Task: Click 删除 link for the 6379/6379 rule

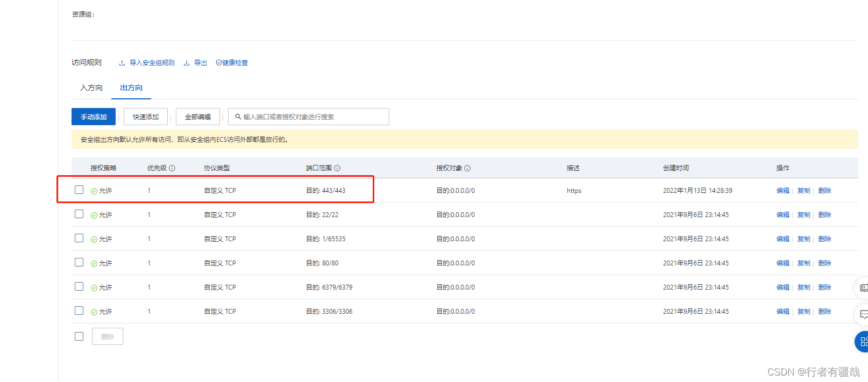Action: (824, 287)
